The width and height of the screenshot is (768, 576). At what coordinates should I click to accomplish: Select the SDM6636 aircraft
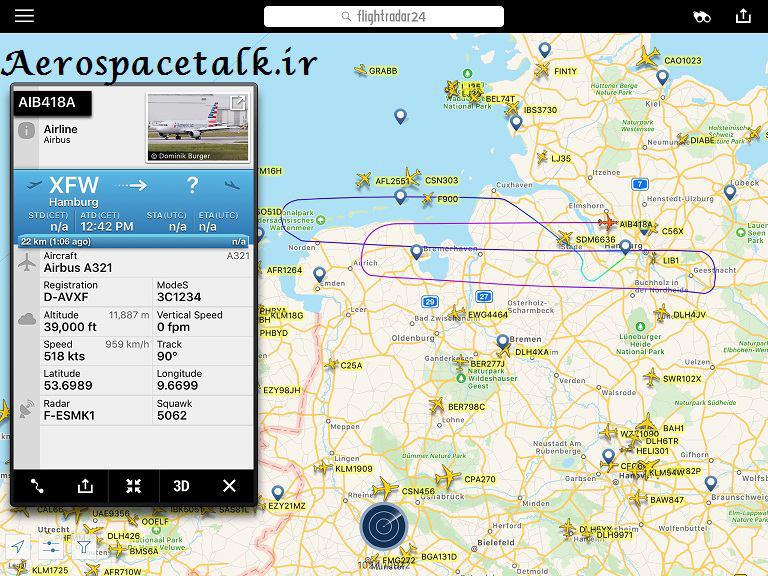pyautogui.click(x=565, y=239)
